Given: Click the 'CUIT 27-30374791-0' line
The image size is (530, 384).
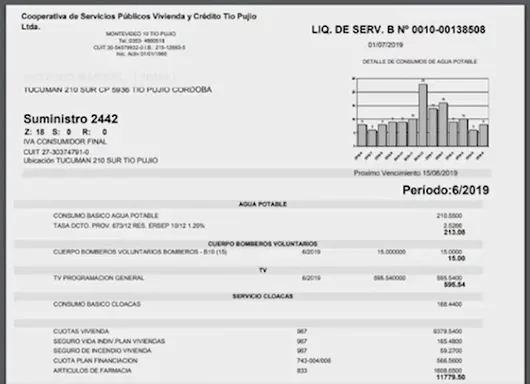Looking at the screenshot, I should [x=56, y=152].
